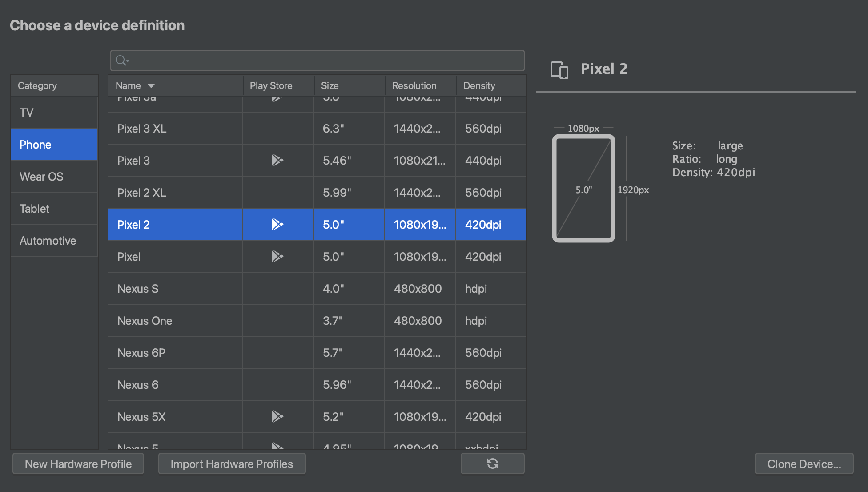Click the device icon next to Pixel 2 title

point(559,70)
